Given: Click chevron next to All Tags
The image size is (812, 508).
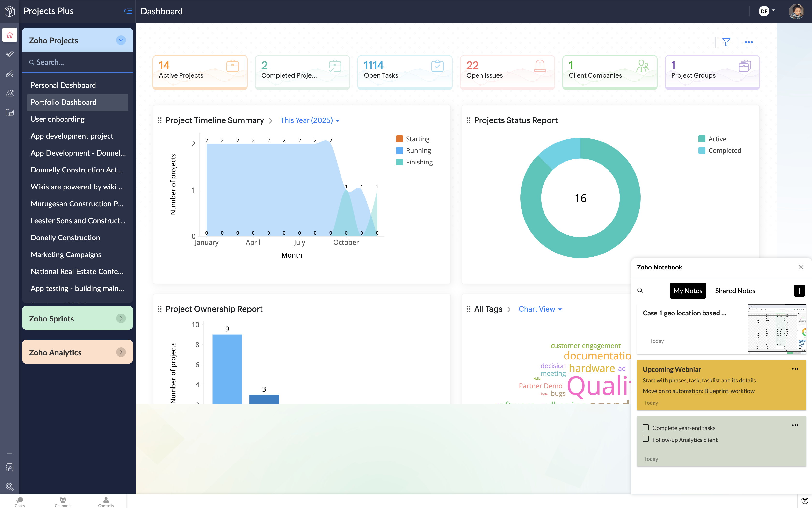Looking at the screenshot, I should [x=509, y=309].
